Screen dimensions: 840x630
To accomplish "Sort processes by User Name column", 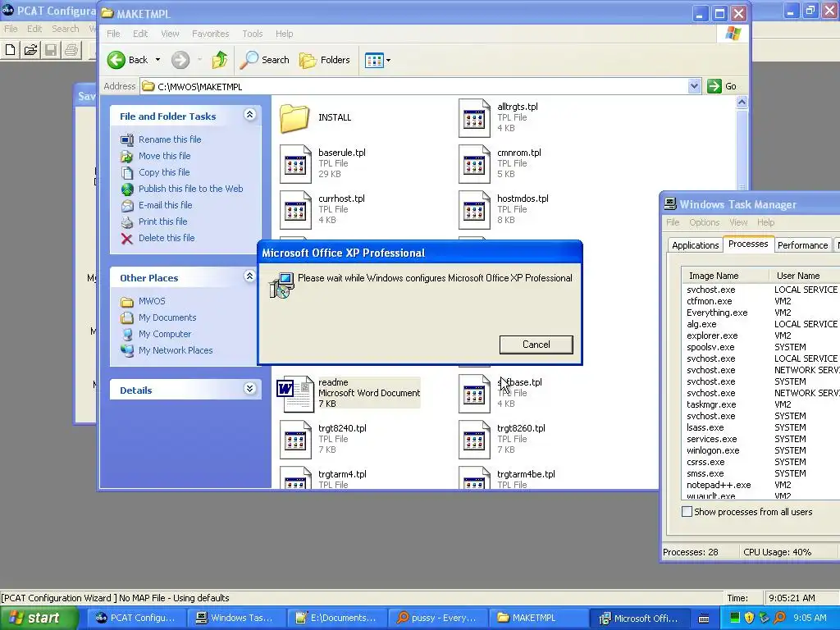I will pos(804,276).
